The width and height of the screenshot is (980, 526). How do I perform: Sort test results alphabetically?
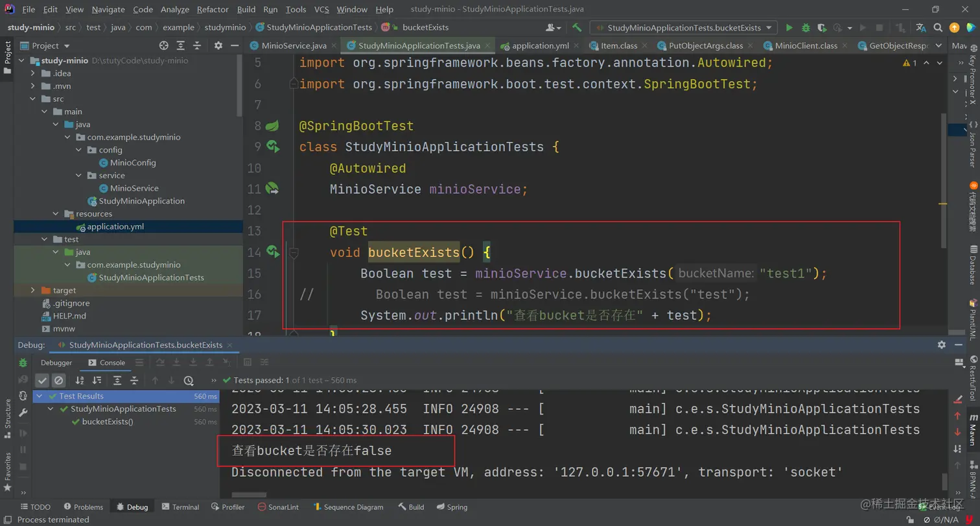(x=80, y=381)
